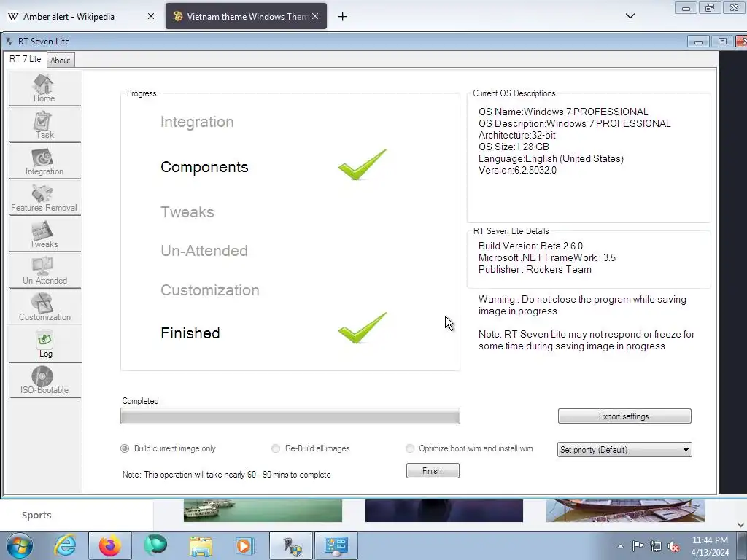Open a new browser tab
The height and width of the screenshot is (560, 747).
click(x=343, y=17)
